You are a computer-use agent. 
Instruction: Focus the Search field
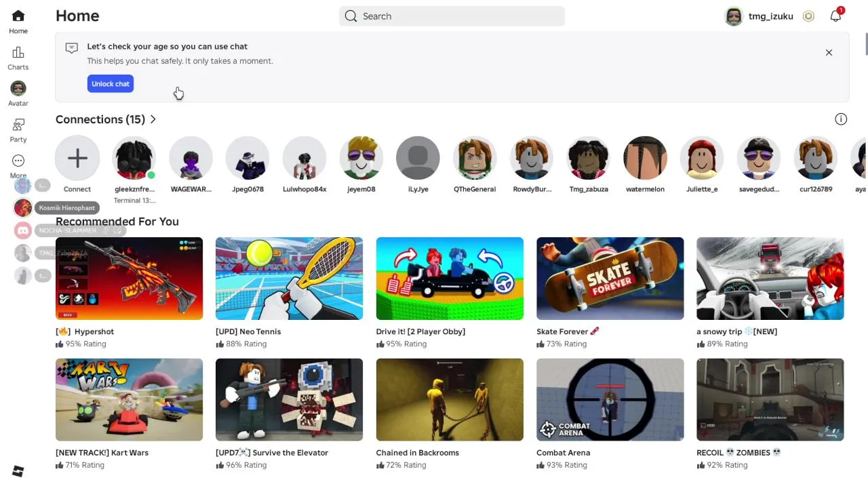[x=452, y=16]
